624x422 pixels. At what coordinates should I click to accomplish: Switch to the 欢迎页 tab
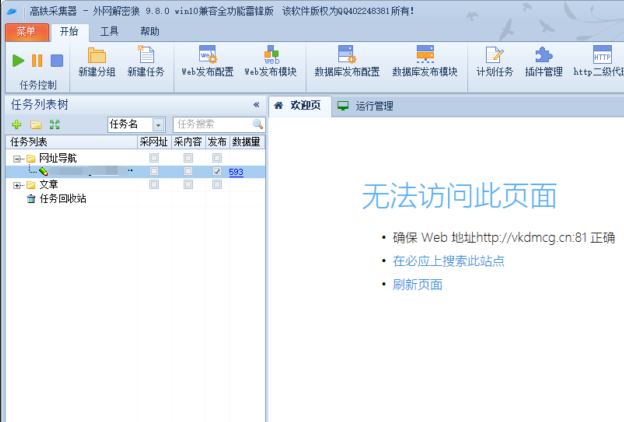(300, 106)
